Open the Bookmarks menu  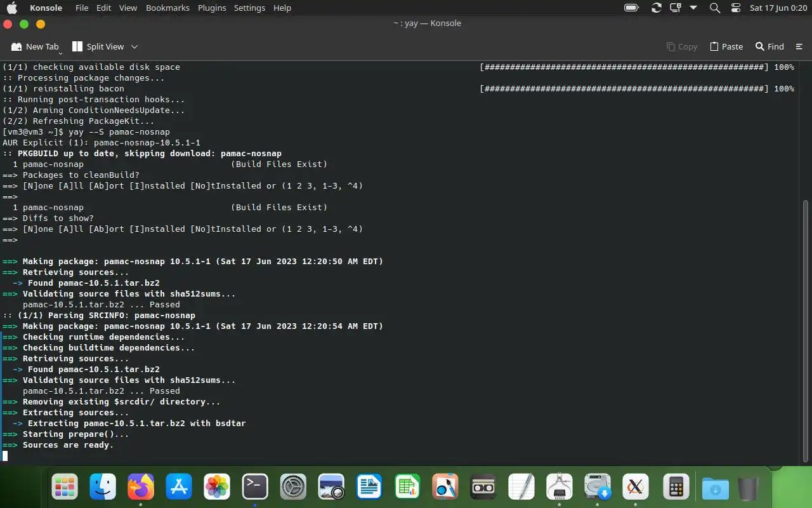[x=167, y=8]
